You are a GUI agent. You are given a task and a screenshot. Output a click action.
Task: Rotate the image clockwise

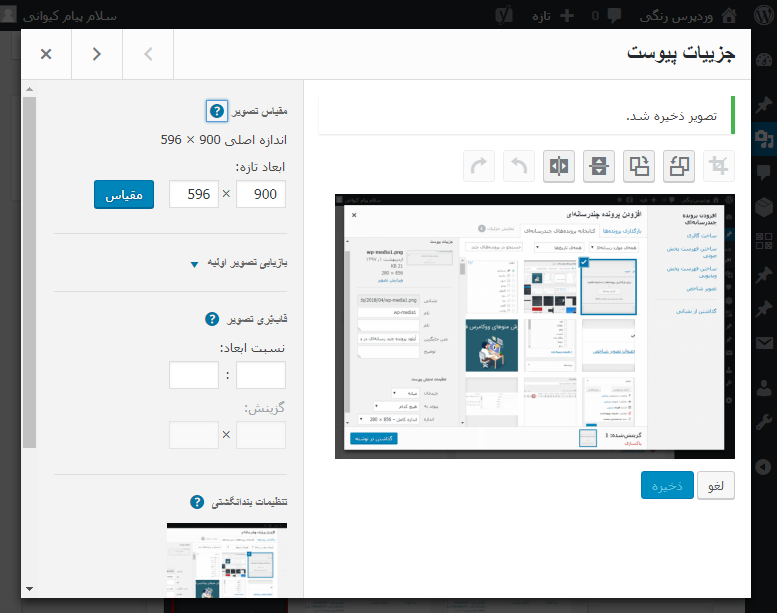638,166
